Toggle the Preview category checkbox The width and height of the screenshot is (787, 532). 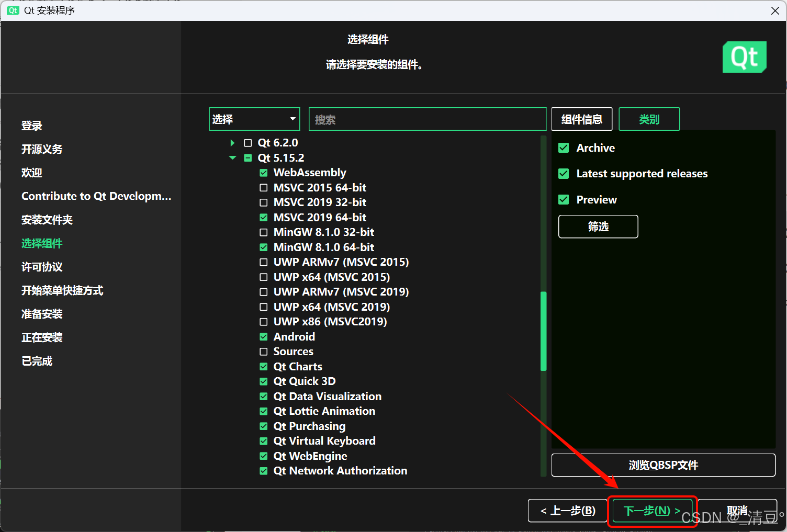tap(564, 200)
